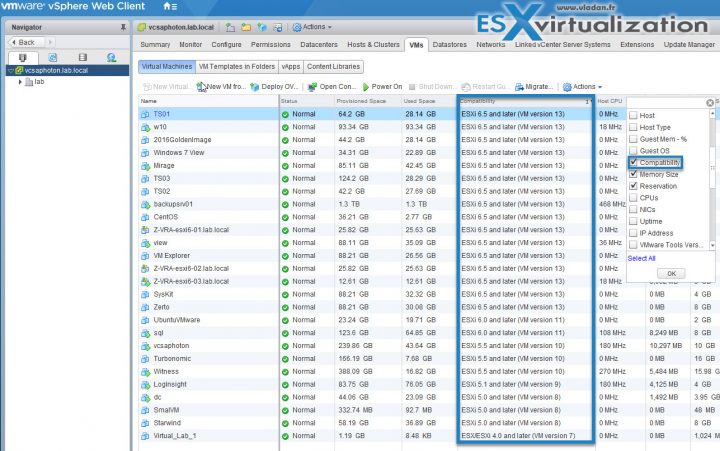
Task: Open the Hosts and Clusters navigator view icon
Action: point(23,57)
